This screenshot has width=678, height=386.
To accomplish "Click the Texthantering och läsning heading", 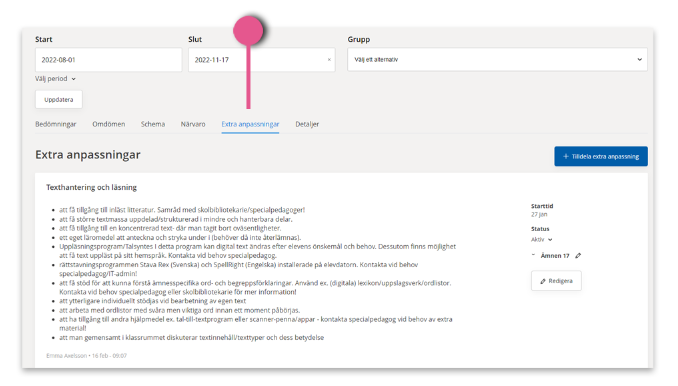I will click(x=91, y=187).
